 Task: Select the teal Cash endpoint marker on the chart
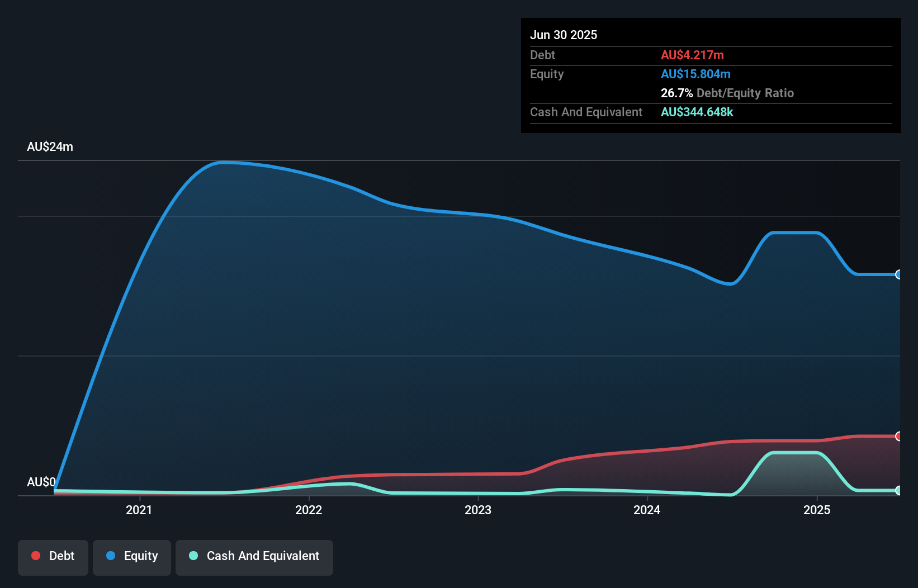[x=898, y=491]
